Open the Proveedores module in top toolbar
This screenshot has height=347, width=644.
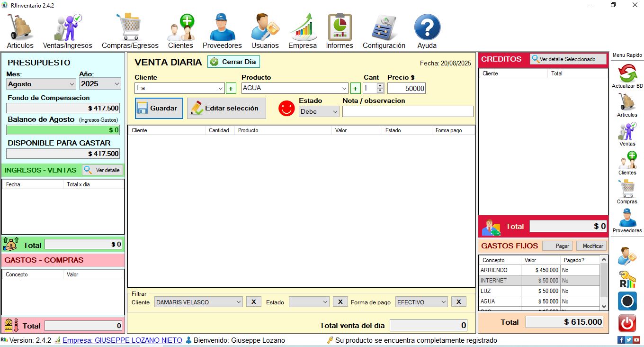[x=222, y=31]
